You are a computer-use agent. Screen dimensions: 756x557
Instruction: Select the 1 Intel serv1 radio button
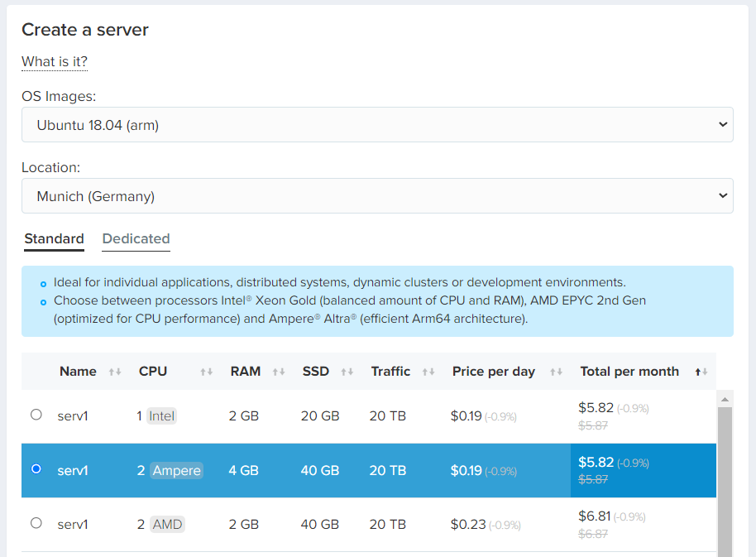(36, 415)
